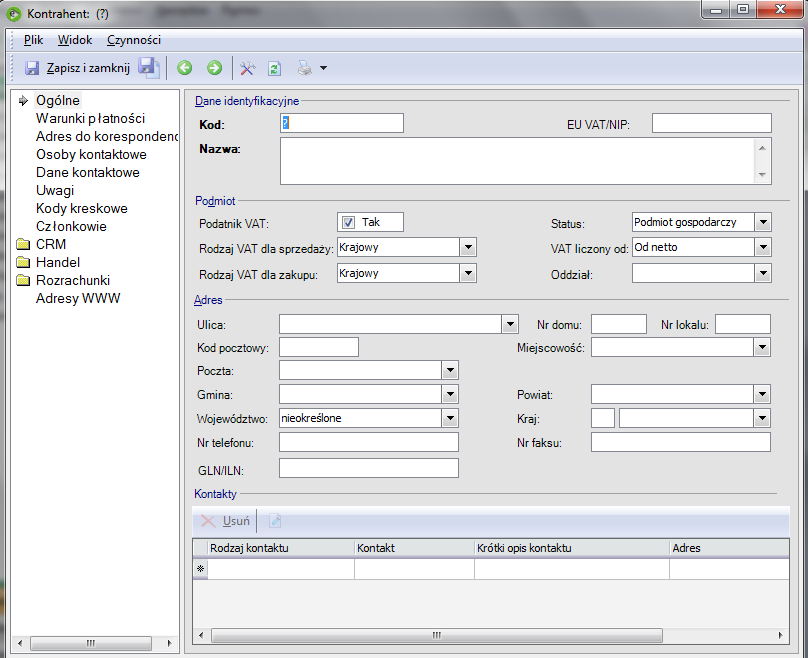This screenshot has height=658, width=808.
Task: Click the save-all double floppy icon
Action: 149,68
